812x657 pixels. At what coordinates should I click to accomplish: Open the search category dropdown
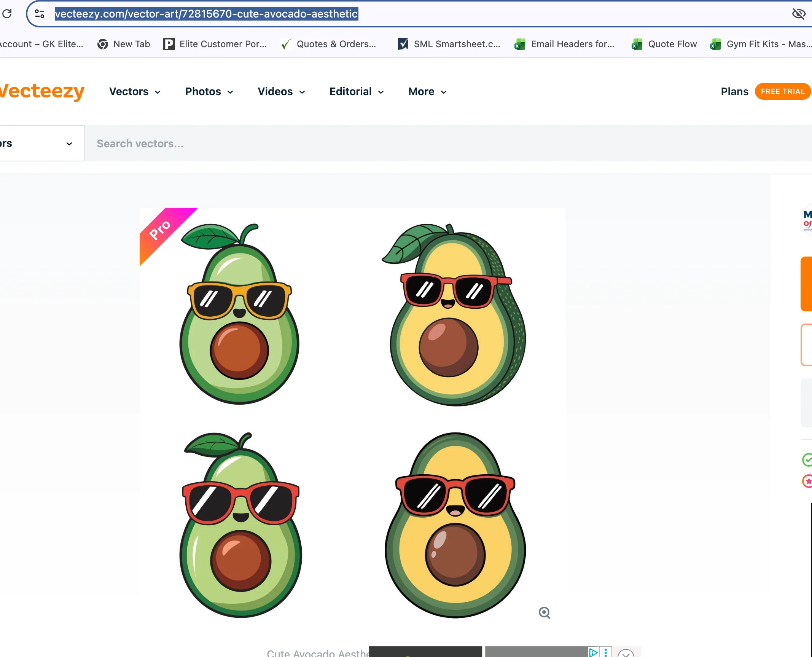(41, 144)
